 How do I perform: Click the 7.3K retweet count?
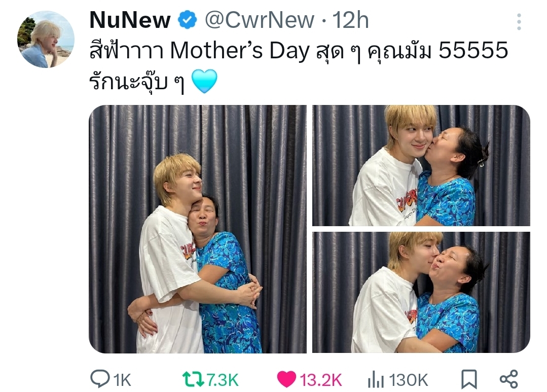coord(222,380)
